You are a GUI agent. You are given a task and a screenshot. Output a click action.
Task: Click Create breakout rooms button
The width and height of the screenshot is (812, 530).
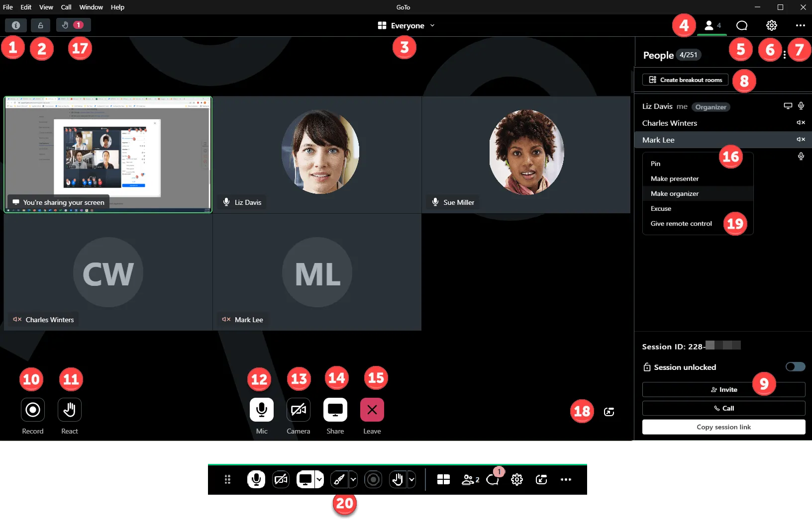[685, 80]
